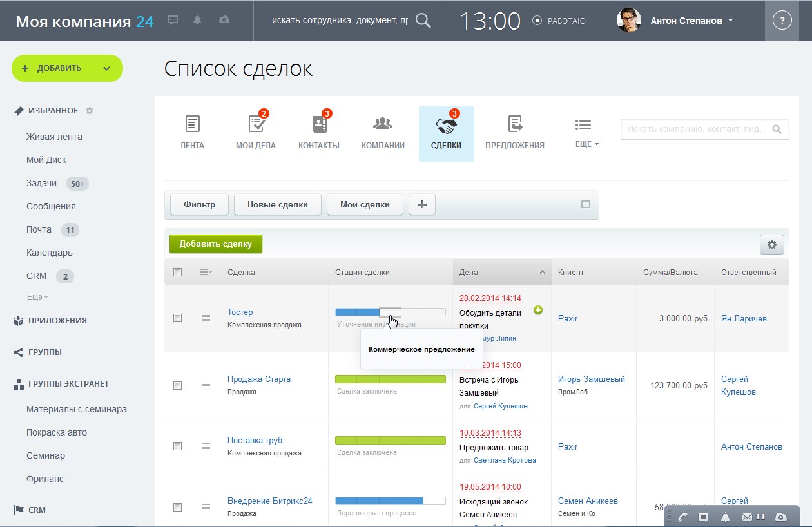Open phone call icon in bottom bar
Viewport: 812px width, 527px height.
point(683,517)
